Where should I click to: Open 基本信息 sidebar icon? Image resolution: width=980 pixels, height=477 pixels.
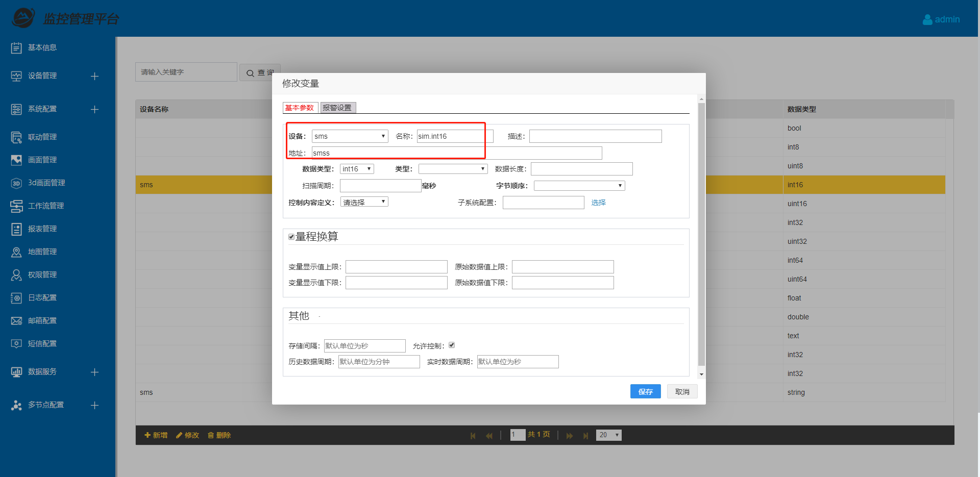tap(16, 48)
